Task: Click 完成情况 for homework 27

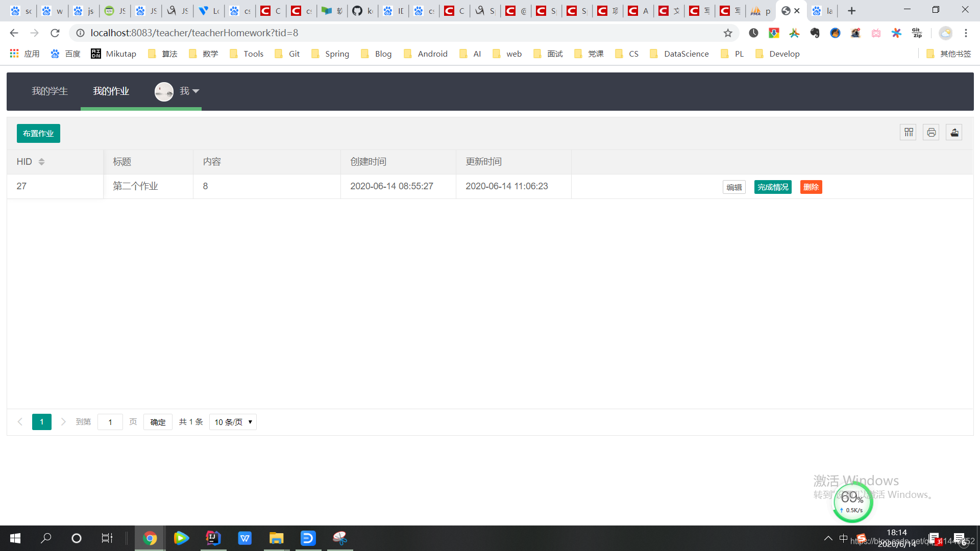Action: tap(773, 187)
